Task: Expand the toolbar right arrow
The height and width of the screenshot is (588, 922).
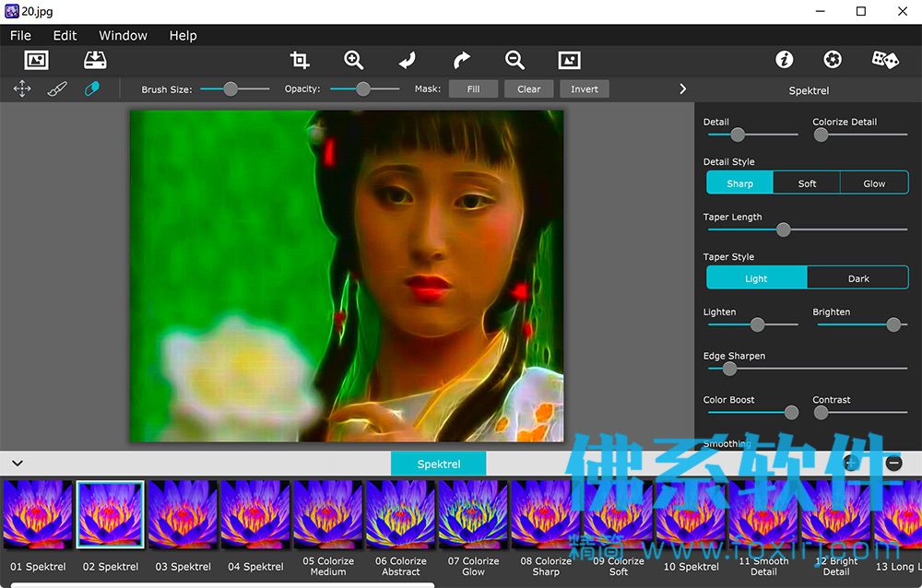Action: 682,88
